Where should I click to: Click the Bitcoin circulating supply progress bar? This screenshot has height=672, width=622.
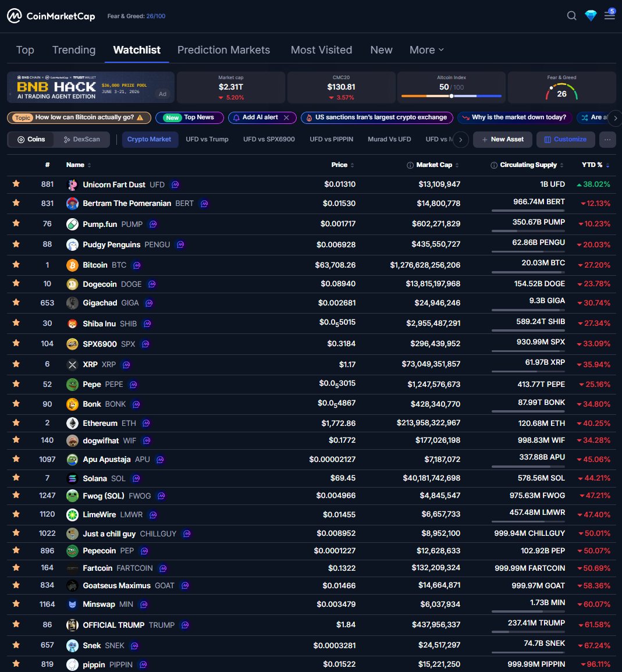point(528,272)
